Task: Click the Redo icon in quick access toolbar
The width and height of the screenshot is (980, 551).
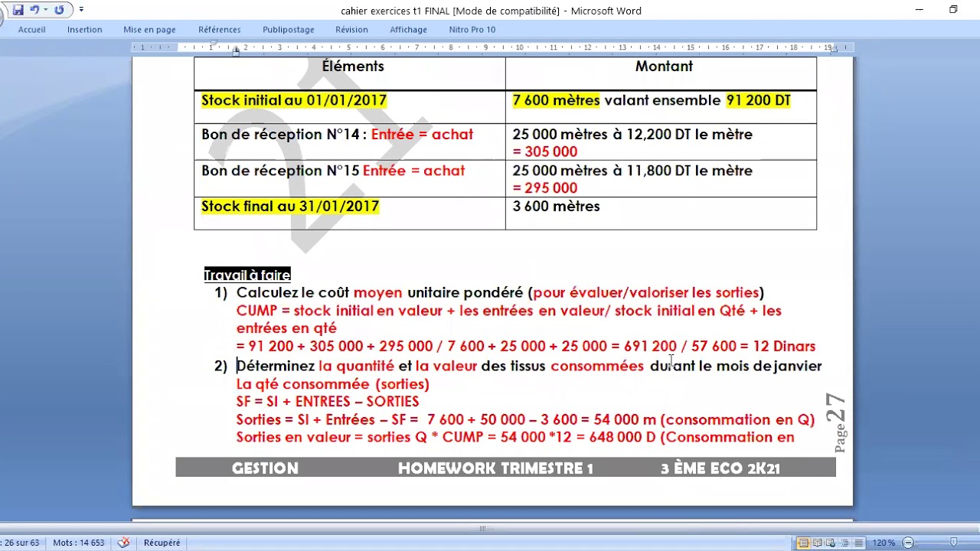Action: pos(59,10)
